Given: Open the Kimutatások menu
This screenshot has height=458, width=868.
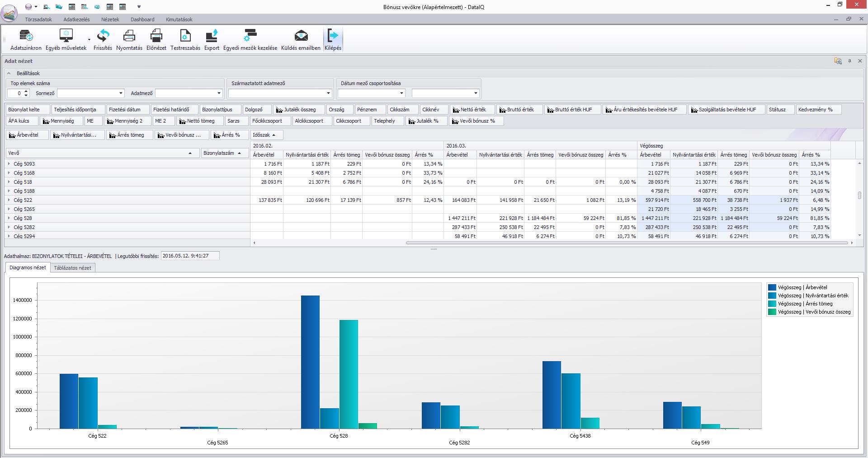Looking at the screenshot, I should pyautogui.click(x=179, y=19).
